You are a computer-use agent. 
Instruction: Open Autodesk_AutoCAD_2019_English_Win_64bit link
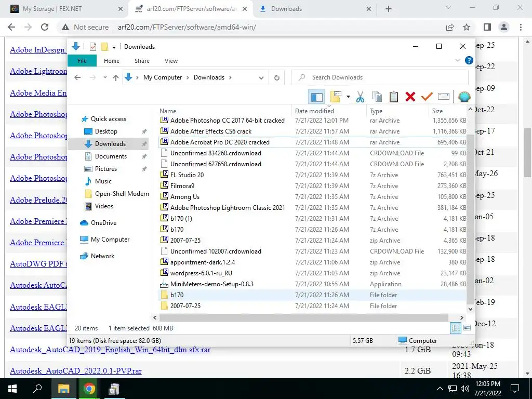[x=110, y=350]
